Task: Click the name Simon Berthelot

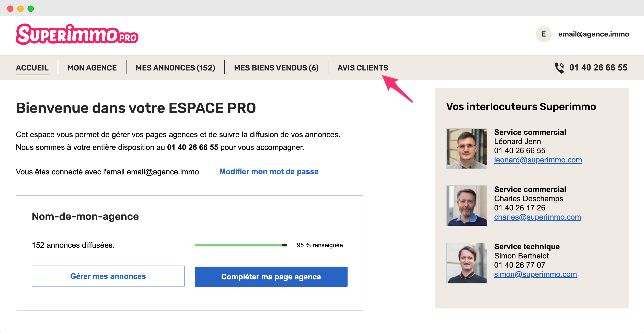Action: (521, 256)
